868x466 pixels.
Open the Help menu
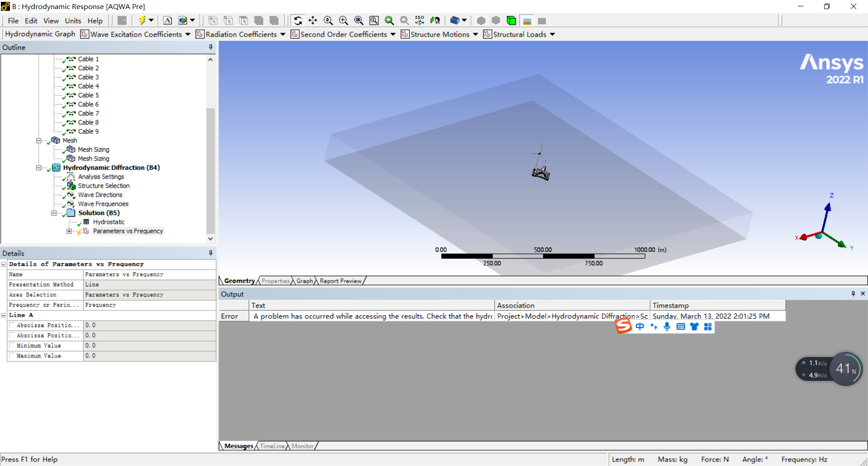[95, 21]
